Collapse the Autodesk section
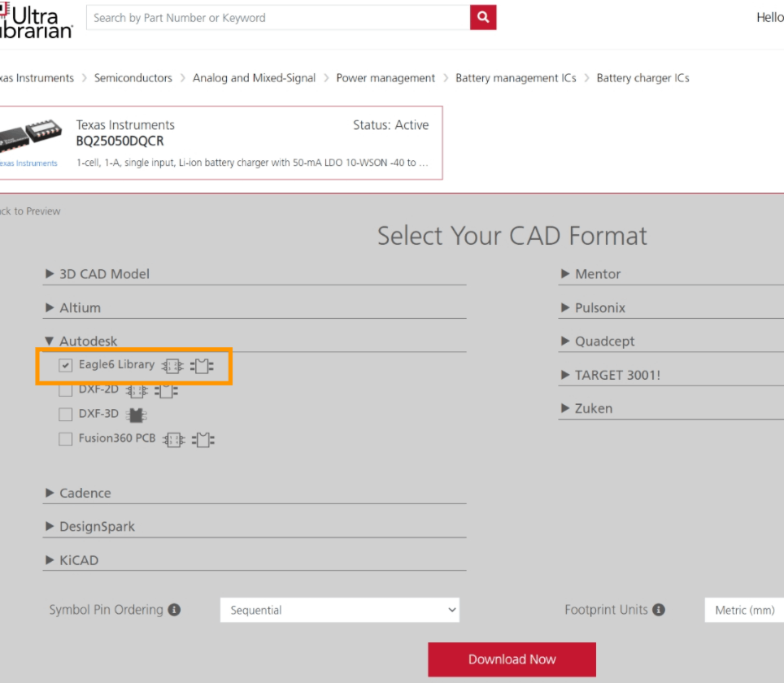Screen dimensions: 784x683 [255, 341]
